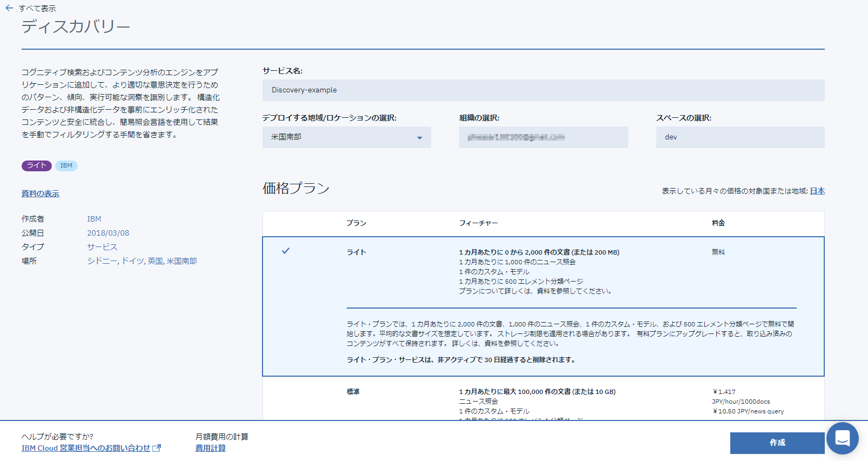The width and height of the screenshot is (868, 461).
Task: Click the purple ライト tag badge
Action: 36,166
